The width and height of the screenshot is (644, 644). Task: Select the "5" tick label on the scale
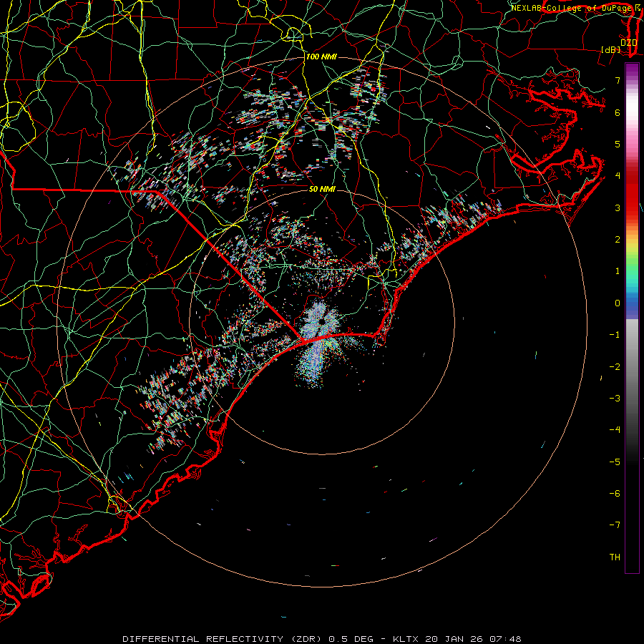click(x=618, y=144)
